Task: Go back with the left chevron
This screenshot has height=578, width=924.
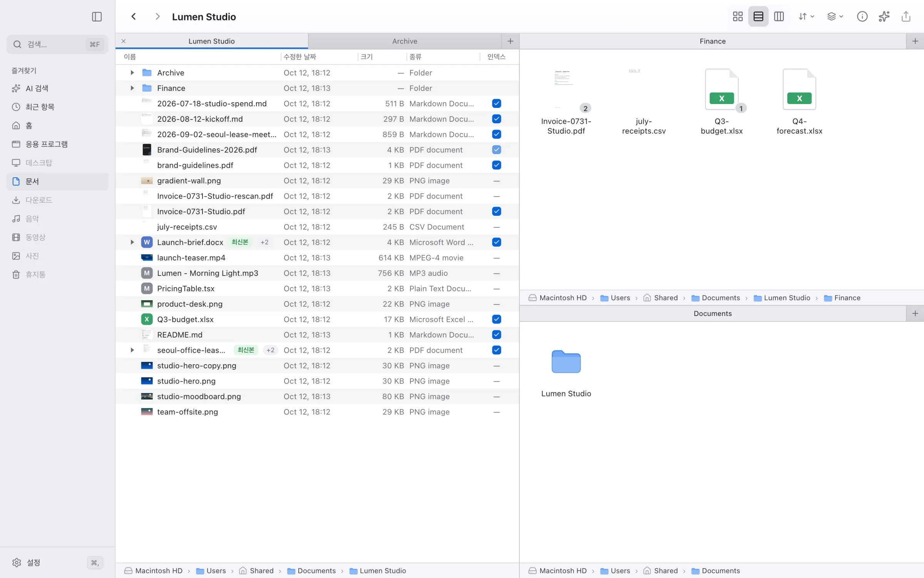Action: click(134, 17)
